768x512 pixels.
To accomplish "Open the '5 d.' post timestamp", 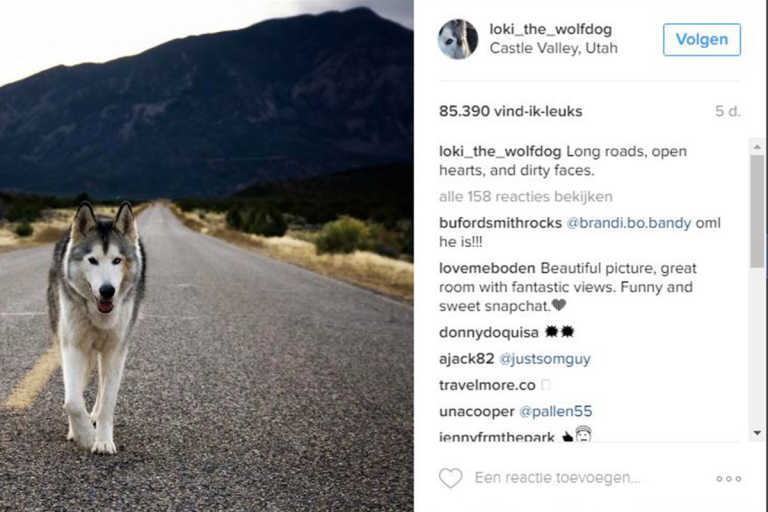I will [x=727, y=111].
